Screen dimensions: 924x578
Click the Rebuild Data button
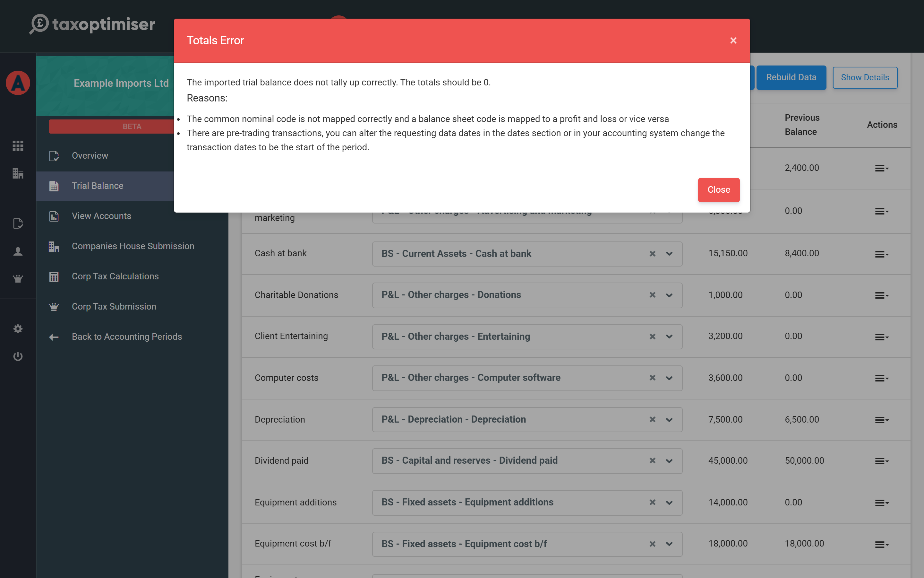coord(791,77)
